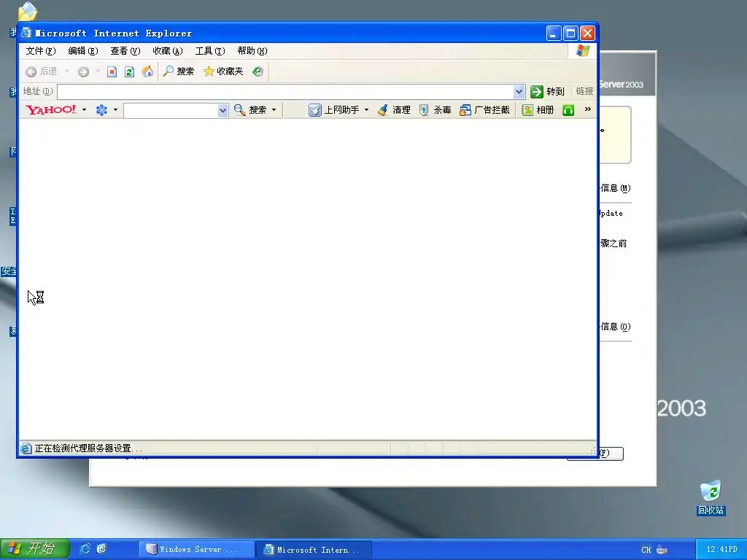This screenshot has width=747, height=560.
Task: Show more Yahoo toolbar items chevron
Action: tap(588, 109)
